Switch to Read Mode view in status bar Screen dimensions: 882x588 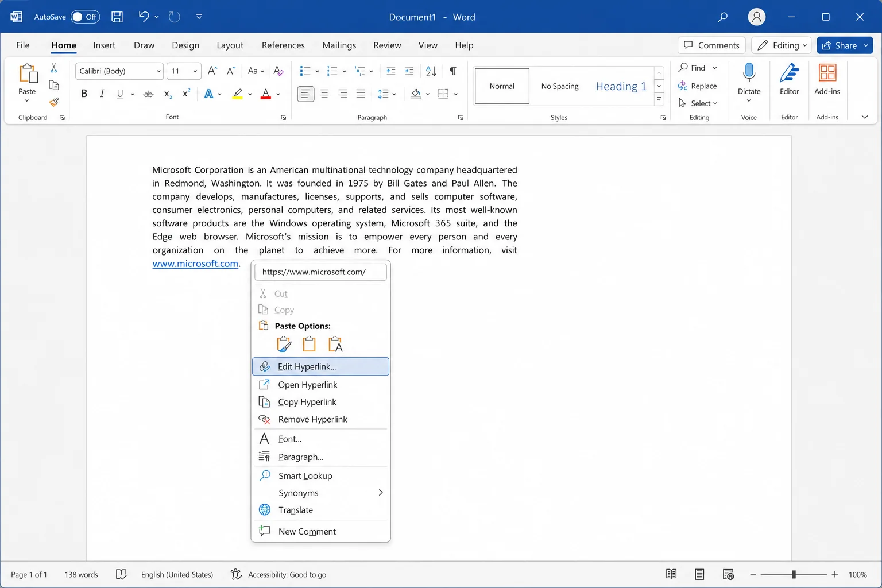[x=671, y=574]
